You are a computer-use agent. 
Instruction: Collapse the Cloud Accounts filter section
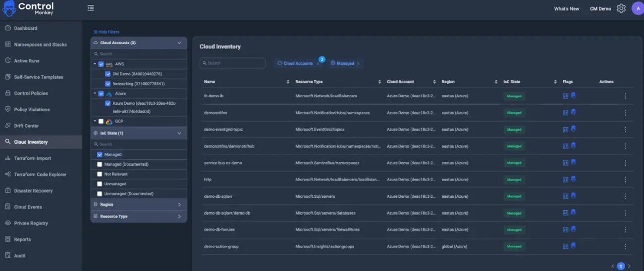tap(179, 43)
